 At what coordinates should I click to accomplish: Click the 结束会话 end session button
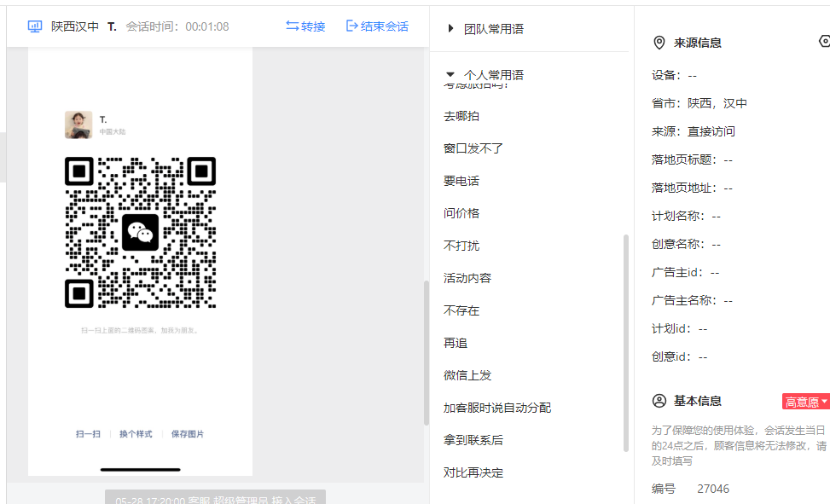point(377,26)
